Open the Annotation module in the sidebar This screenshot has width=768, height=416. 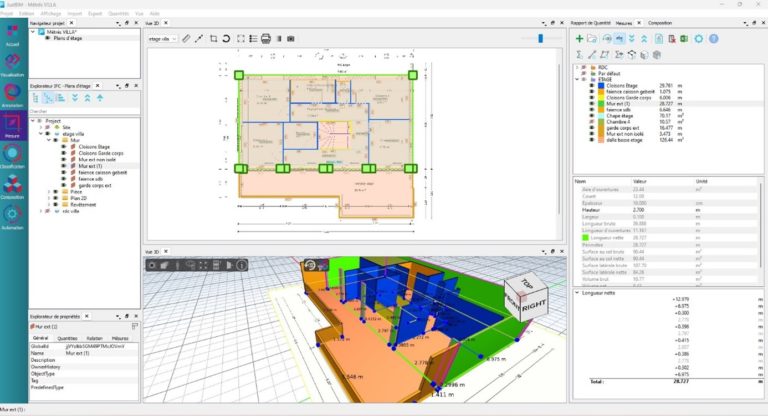click(x=12, y=96)
